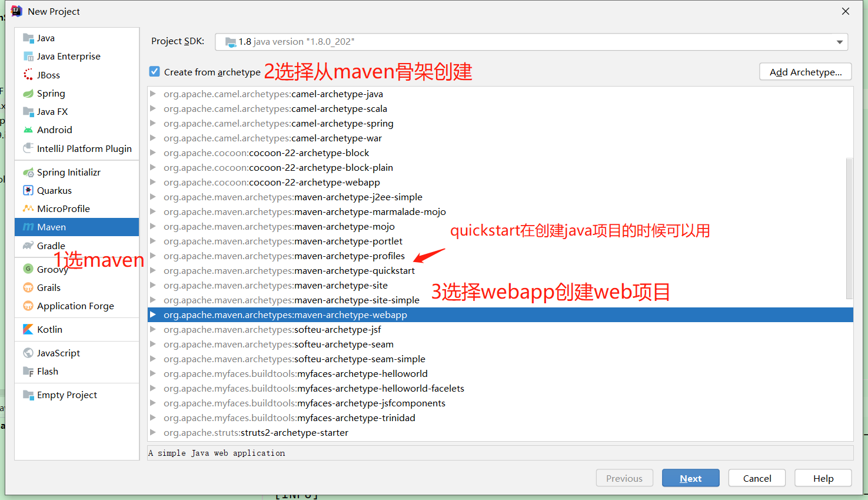
Task: Expand struts2-archetype-starter node
Action: click(x=153, y=432)
